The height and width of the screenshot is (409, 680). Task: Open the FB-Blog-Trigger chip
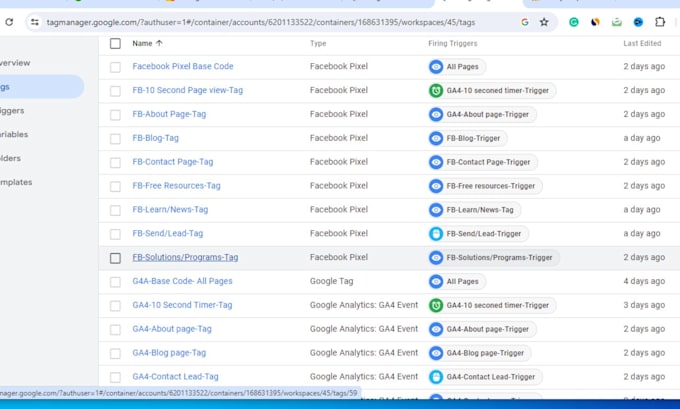pyautogui.click(x=468, y=138)
